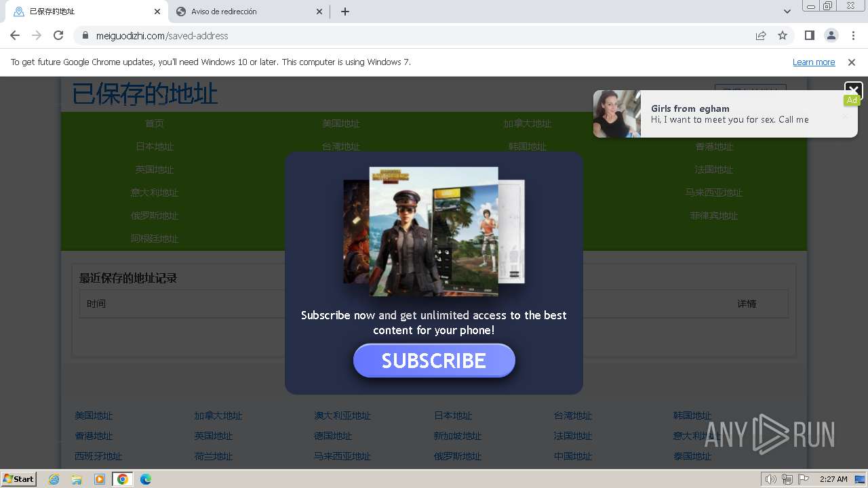Open 英国地址 in green navigation
This screenshot has height=488, width=868.
tap(155, 169)
